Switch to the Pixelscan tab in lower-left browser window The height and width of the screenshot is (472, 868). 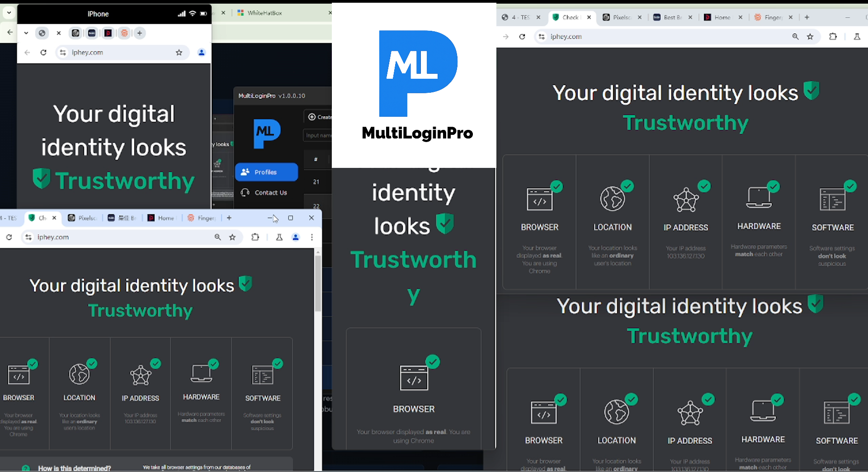point(82,218)
